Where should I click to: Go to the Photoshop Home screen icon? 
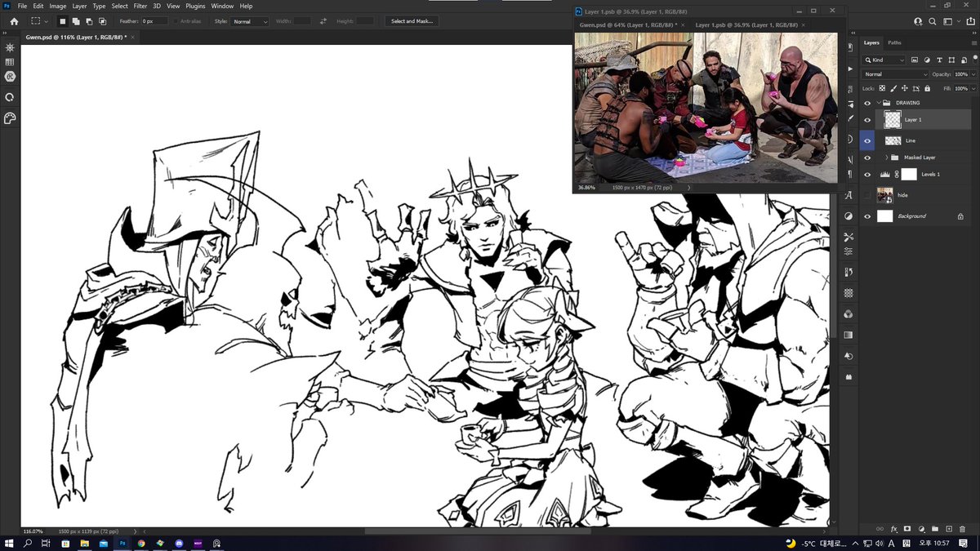pyautogui.click(x=14, y=21)
